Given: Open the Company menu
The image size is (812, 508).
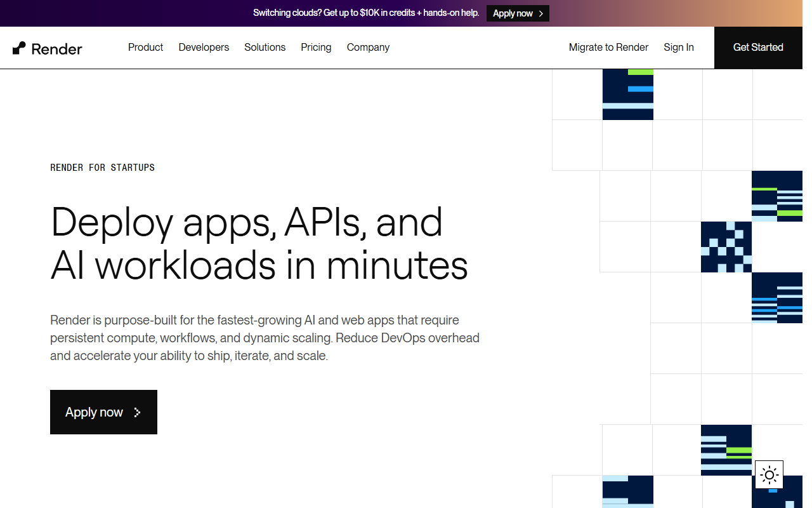Looking at the screenshot, I should [368, 48].
